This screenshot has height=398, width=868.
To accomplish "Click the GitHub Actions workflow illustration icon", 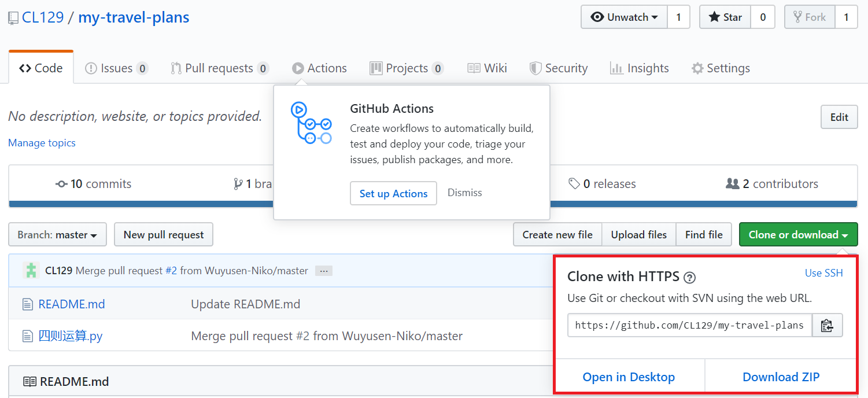I will pos(311,123).
